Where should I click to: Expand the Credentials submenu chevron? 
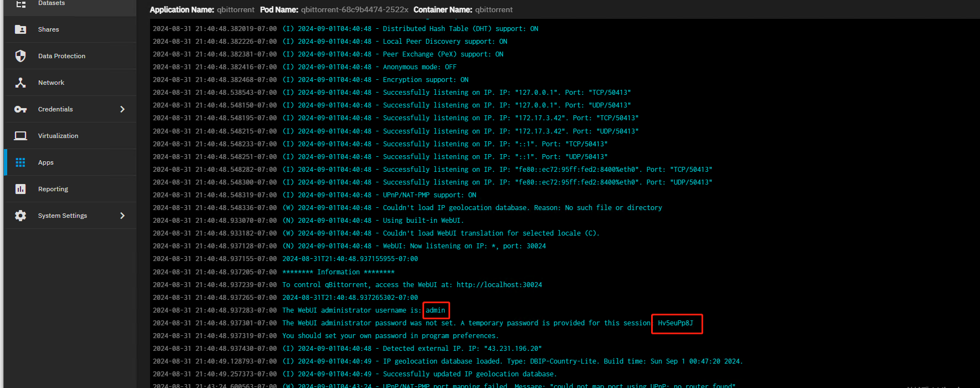(x=122, y=109)
